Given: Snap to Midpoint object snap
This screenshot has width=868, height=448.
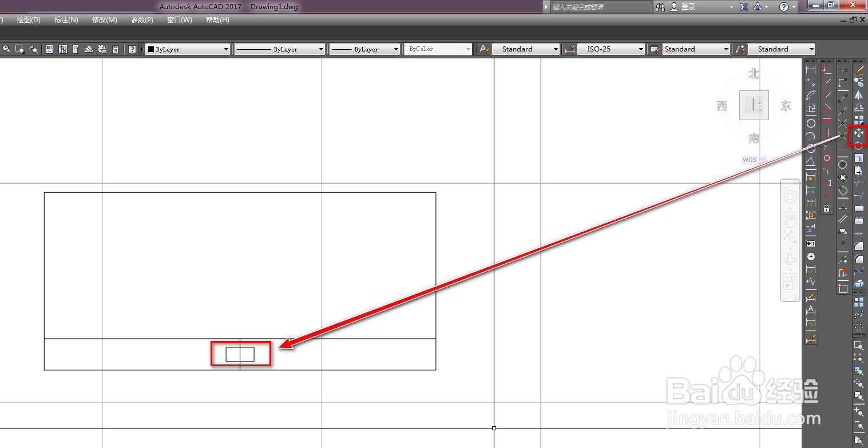Looking at the screenshot, I should [x=842, y=110].
